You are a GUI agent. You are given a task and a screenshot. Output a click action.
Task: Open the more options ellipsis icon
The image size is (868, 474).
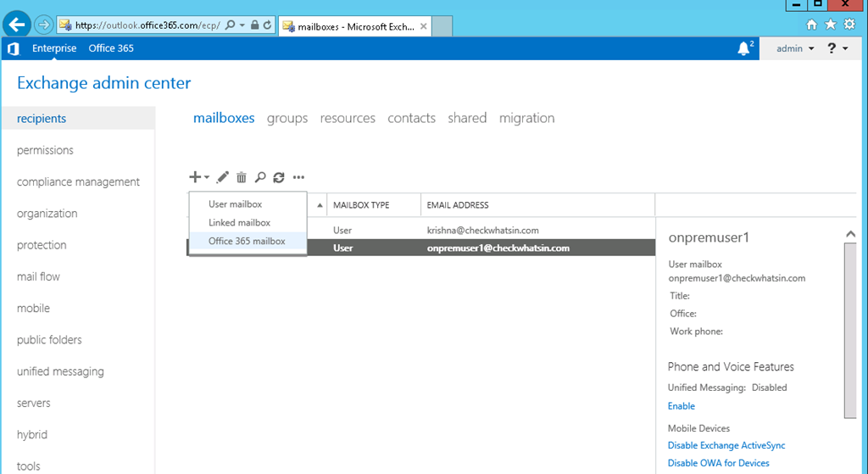299,177
